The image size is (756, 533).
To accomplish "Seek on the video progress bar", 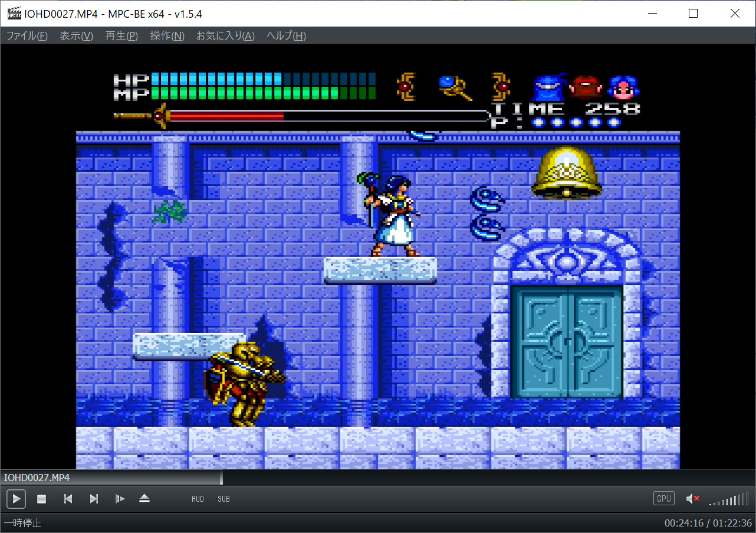I will click(x=377, y=478).
